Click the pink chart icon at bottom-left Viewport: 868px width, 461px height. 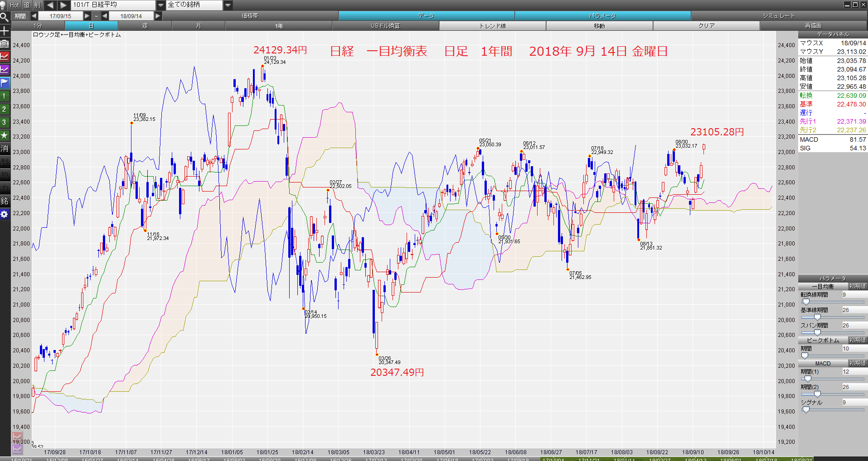click(17, 437)
